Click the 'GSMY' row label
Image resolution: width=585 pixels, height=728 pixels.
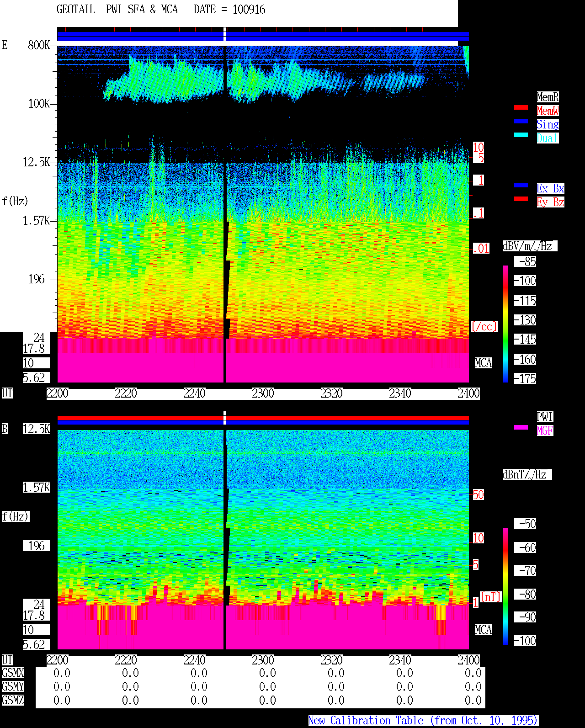pyautogui.click(x=13, y=686)
